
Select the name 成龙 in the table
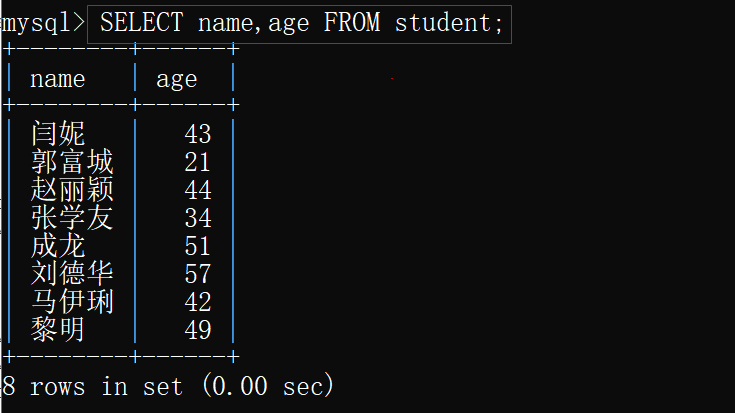(58, 245)
